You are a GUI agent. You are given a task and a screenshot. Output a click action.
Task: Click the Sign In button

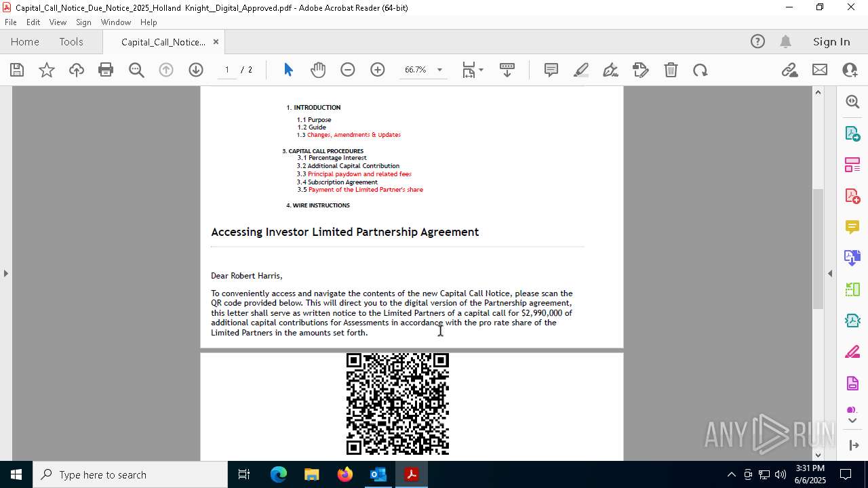(x=831, y=42)
